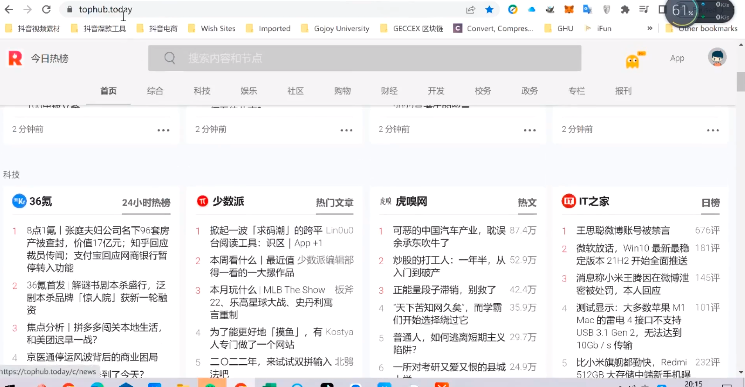Open article 焦点分析 | 拼多多闯关本地生活
The width and height of the screenshot is (745, 387).
coord(94,333)
